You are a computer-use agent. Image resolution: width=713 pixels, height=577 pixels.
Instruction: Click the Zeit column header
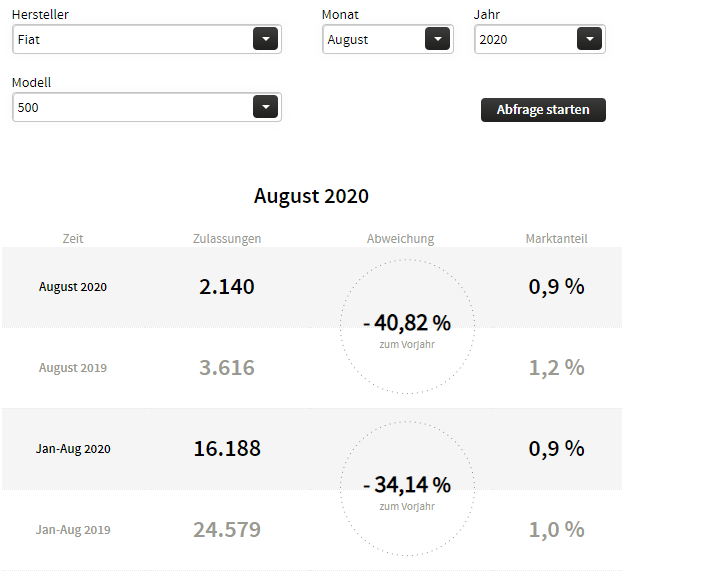pos(73,239)
